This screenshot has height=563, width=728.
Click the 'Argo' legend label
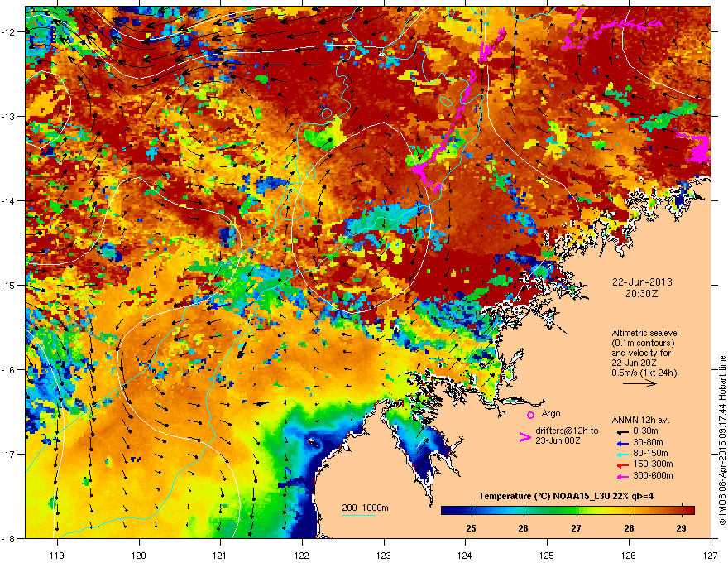pos(551,413)
